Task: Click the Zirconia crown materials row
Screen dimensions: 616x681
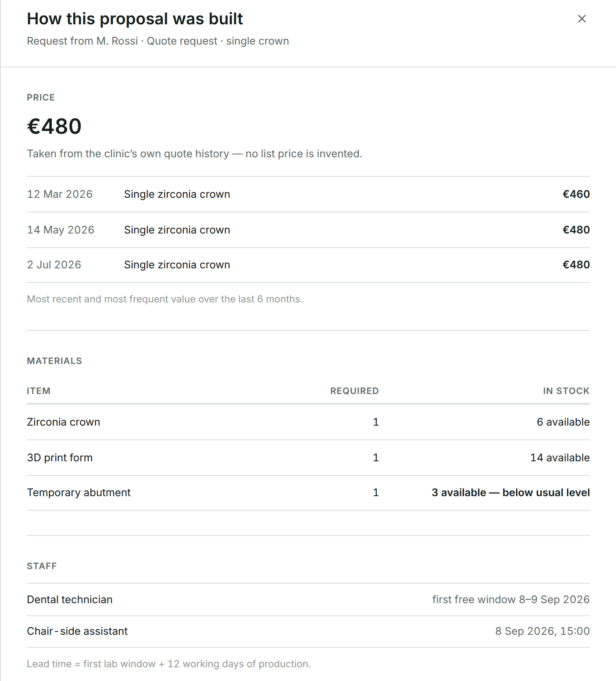Action: point(308,422)
